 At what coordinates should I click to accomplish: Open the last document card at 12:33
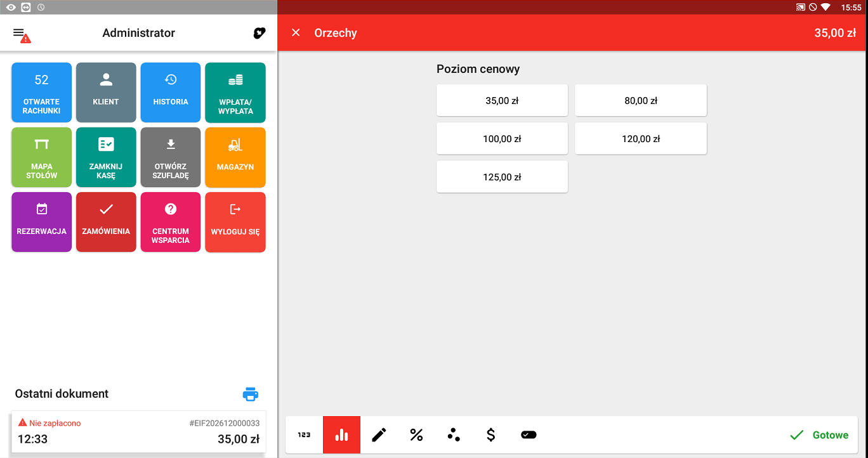138,432
